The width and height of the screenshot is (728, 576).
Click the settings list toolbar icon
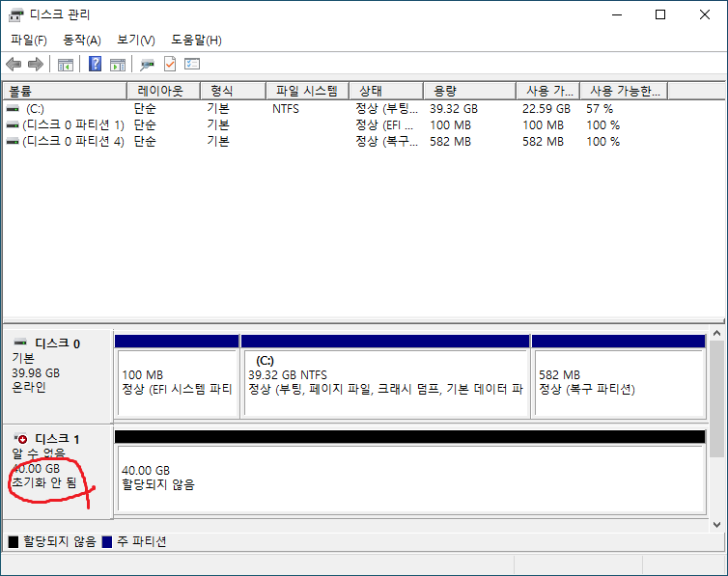pyautogui.click(x=192, y=64)
